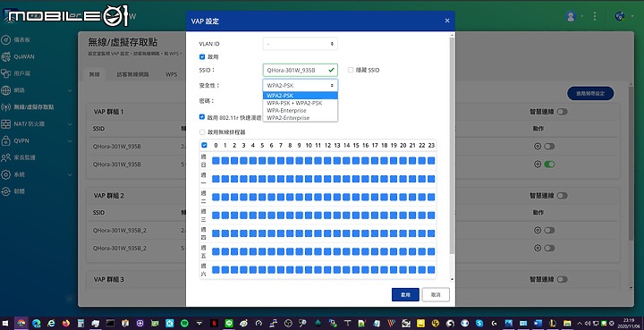The width and height of the screenshot is (644, 330).
Task: Click the 取消 cancel button
Action: (x=436, y=295)
